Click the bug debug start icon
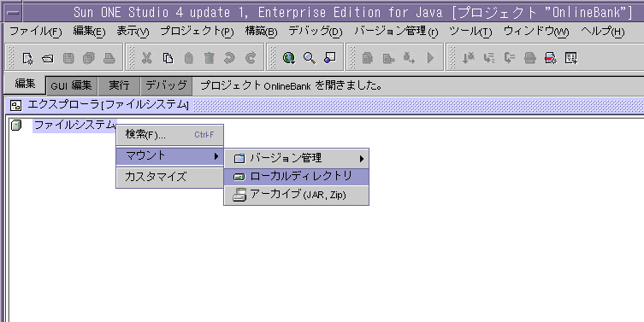 tap(409, 59)
